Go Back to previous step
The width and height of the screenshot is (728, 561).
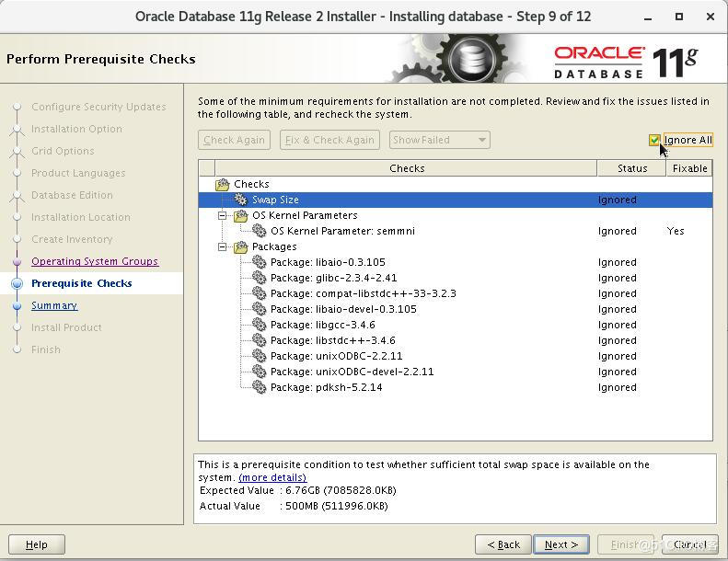pos(503,544)
